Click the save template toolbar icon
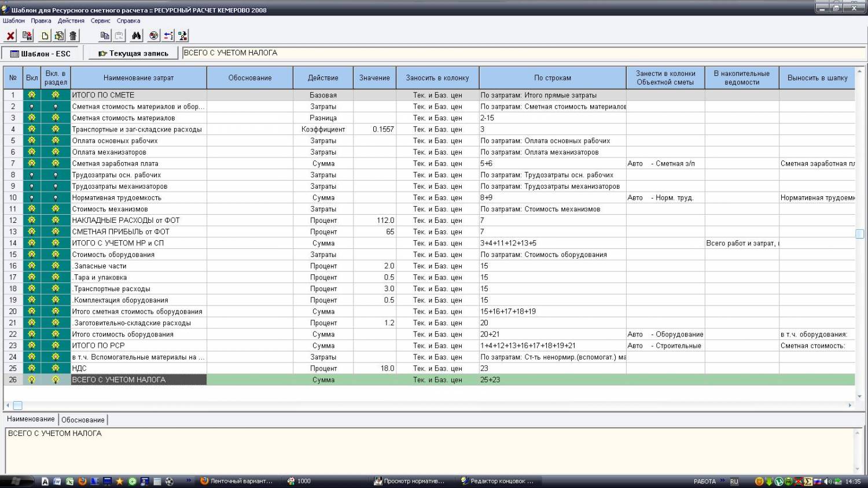Viewport: 868px width, 488px height. [27, 36]
